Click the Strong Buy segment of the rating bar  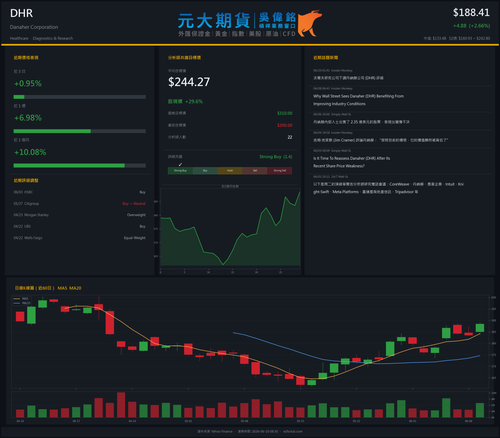point(180,171)
